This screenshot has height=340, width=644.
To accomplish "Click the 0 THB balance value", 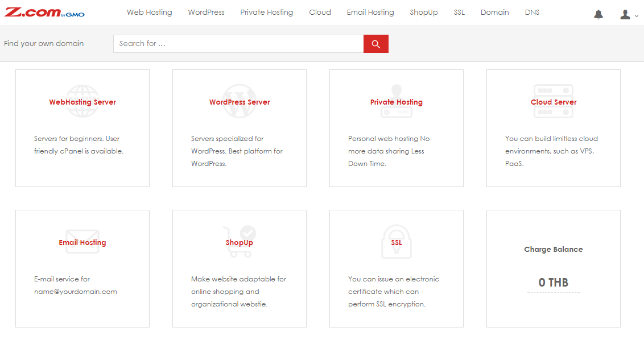I will click(x=553, y=283).
